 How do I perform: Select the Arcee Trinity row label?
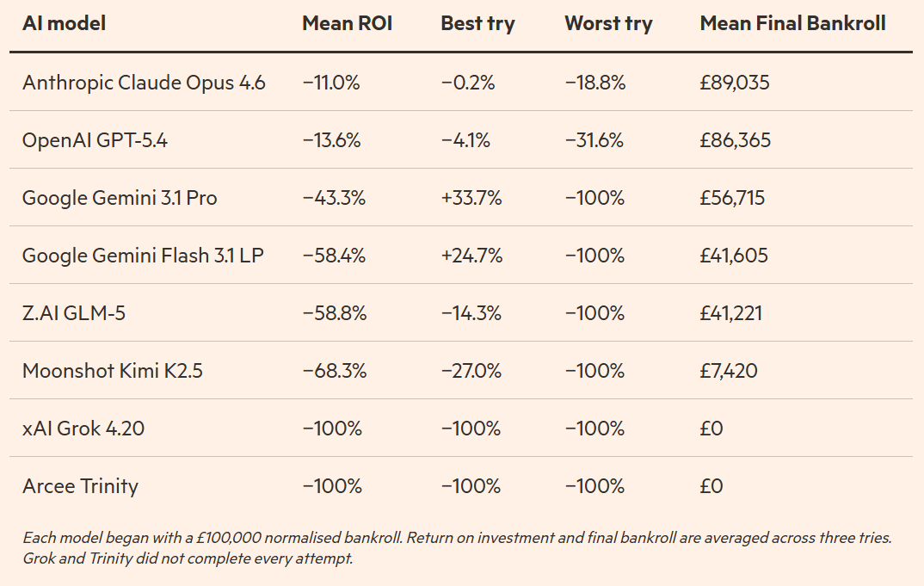click(x=80, y=486)
